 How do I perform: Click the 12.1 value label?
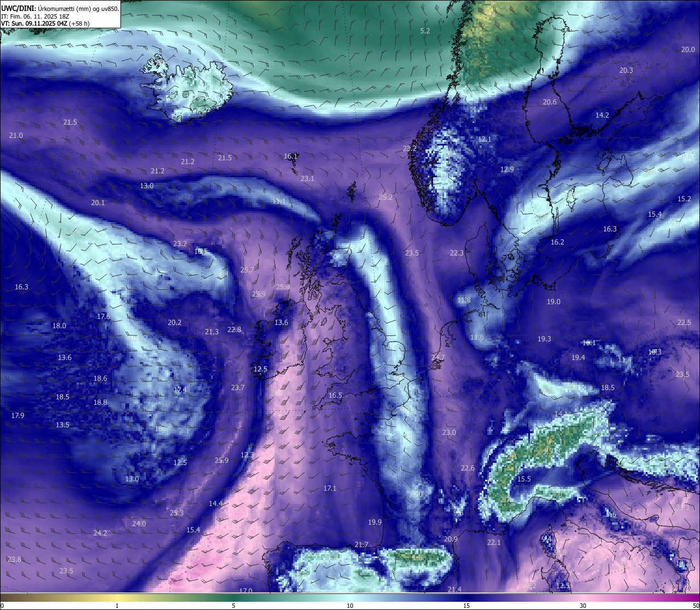pos(485,140)
